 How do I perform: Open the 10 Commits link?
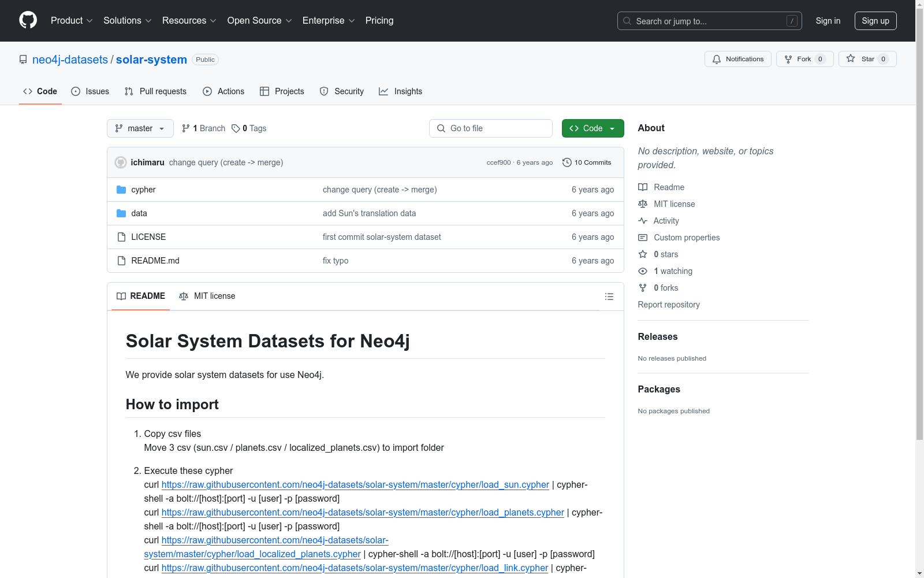(x=587, y=162)
